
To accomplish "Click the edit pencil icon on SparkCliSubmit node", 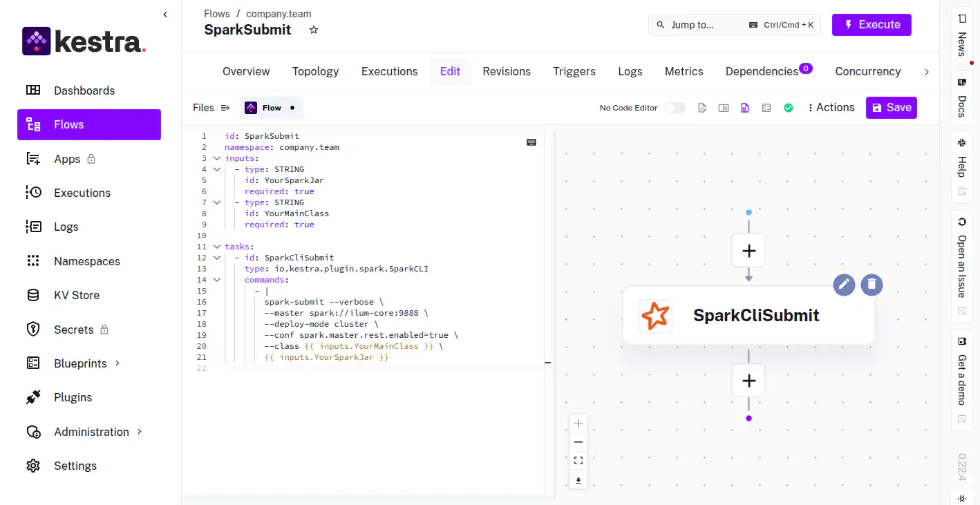I will tap(844, 284).
